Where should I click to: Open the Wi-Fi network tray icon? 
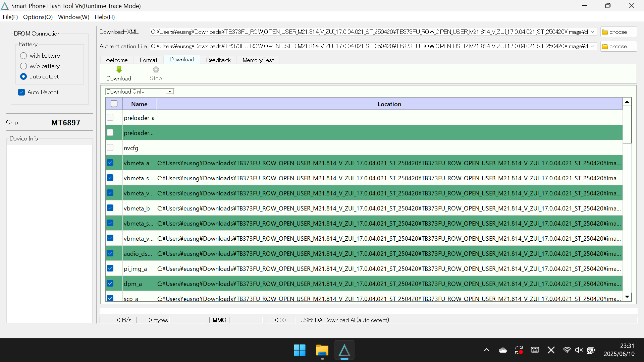(567, 350)
